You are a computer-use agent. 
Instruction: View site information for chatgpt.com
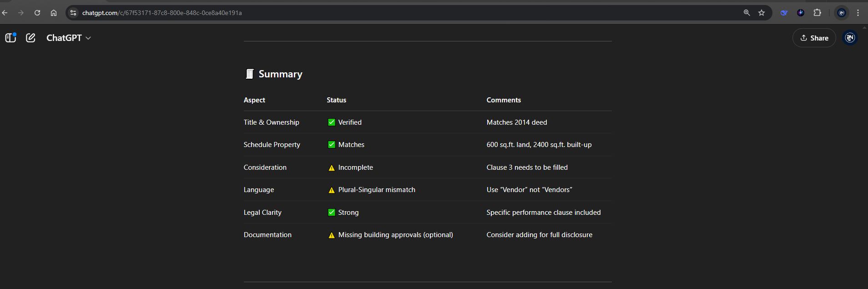[73, 13]
